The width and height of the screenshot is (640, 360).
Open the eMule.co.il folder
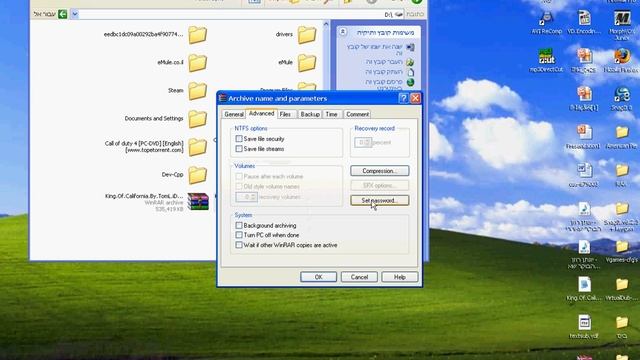[198, 63]
